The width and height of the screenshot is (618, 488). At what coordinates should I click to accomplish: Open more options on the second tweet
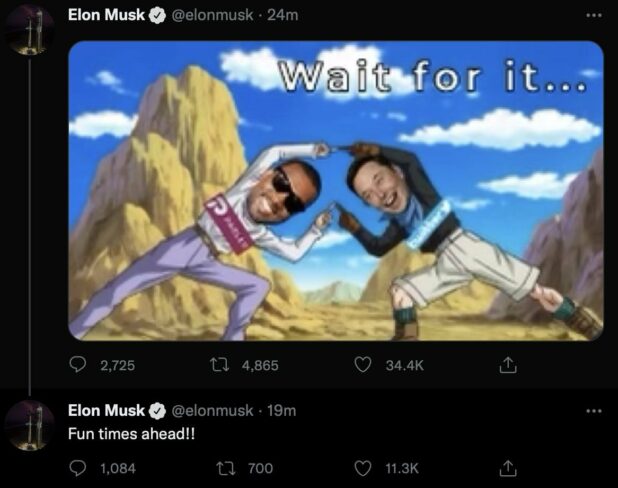pos(594,411)
